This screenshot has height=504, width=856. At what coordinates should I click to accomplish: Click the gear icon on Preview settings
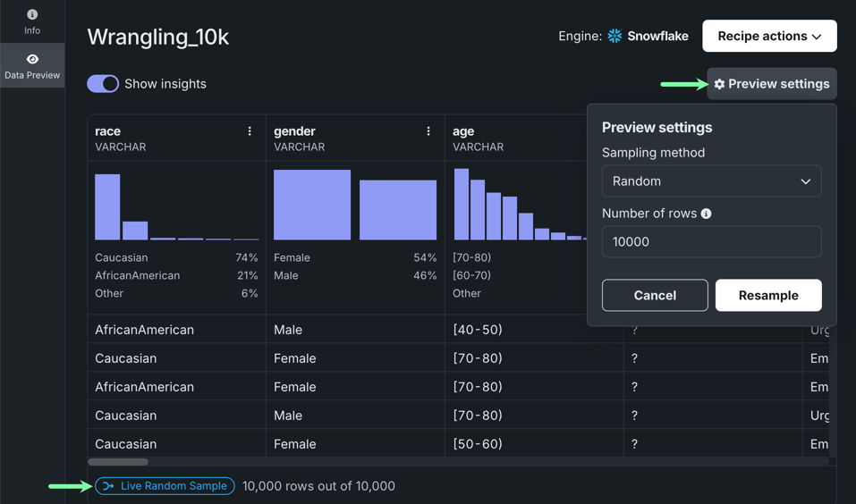click(719, 84)
